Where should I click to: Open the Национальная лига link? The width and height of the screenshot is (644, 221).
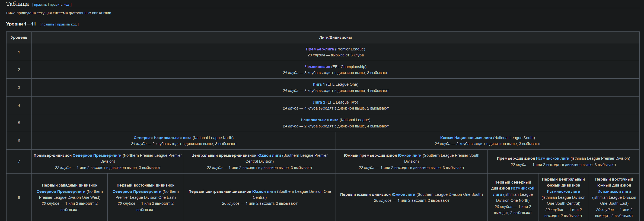[x=320, y=120]
